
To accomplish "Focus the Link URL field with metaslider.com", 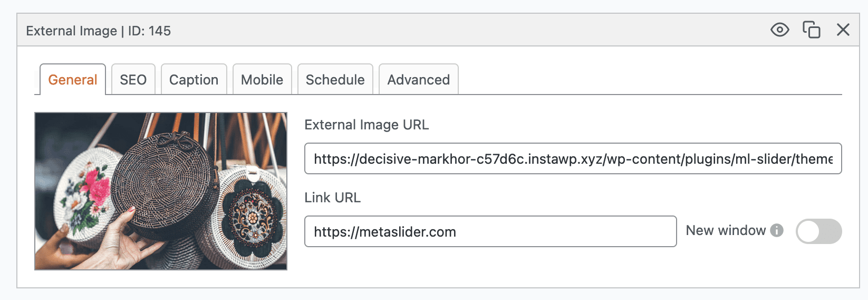I will (x=490, y=231).
